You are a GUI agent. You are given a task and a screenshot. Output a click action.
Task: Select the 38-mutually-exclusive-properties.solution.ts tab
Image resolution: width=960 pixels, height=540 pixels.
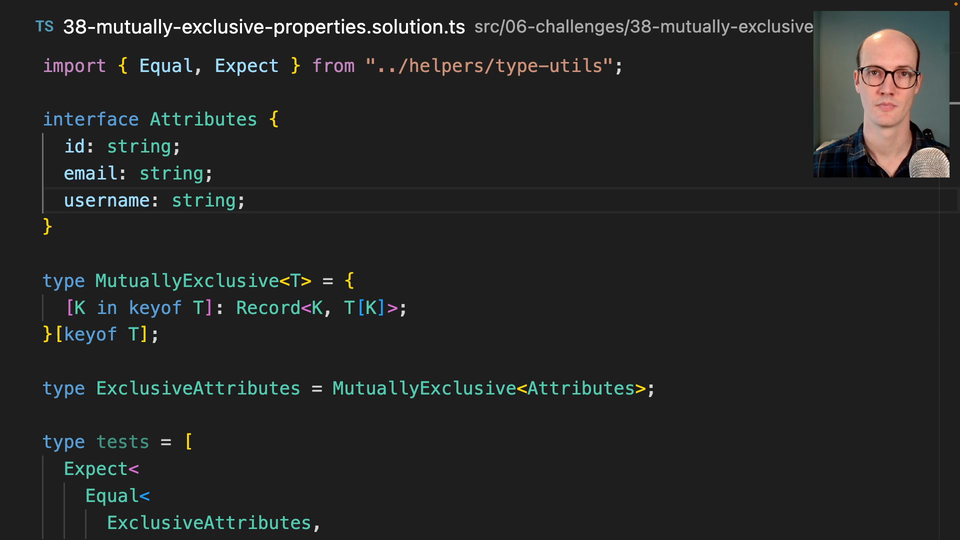pos(263,27)
